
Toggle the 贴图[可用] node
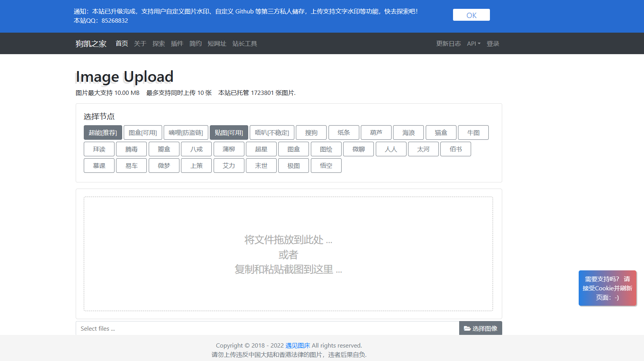click(229, 132)
